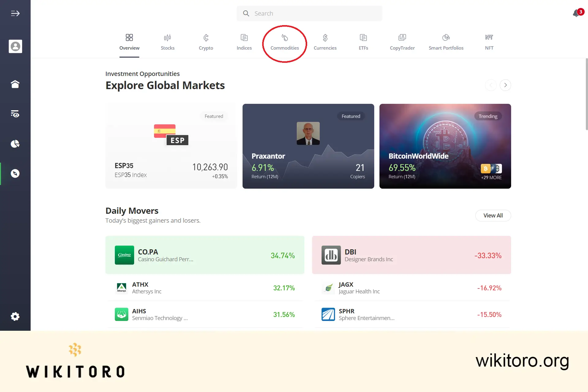Switch to the Stocks tab
The image size is (588, 392).
click(x=168, y=42)
